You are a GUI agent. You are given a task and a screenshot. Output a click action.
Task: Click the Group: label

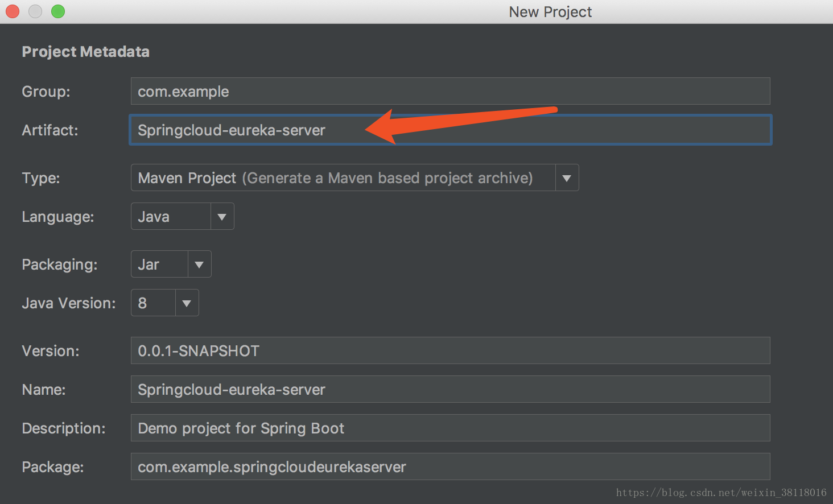[46, 92]
